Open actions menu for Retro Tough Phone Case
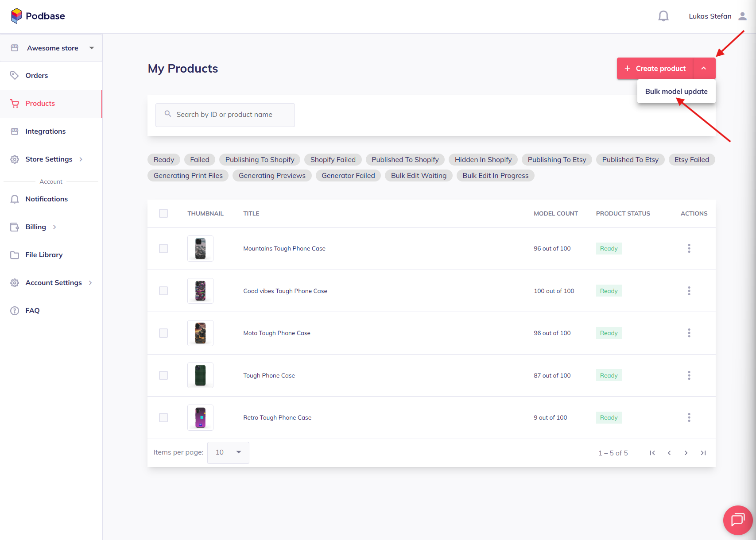The image size is (756, 540). [x=689, y=417]
